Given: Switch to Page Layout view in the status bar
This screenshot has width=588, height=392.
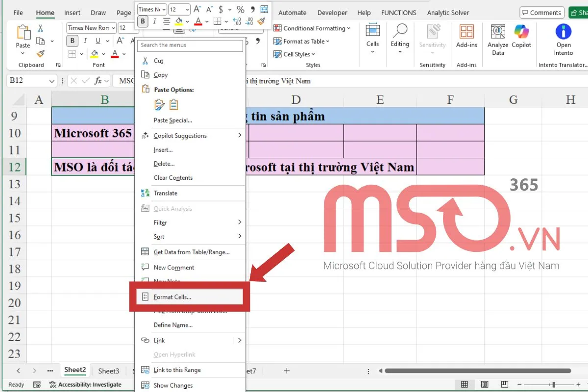Looking at the screenshot, I should 485,385.
